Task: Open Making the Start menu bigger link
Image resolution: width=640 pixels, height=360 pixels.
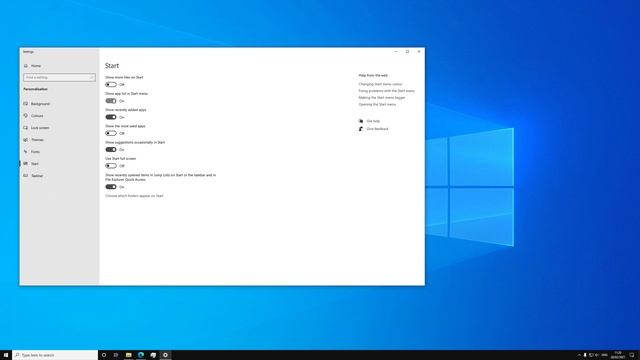Action: [382, 98]
